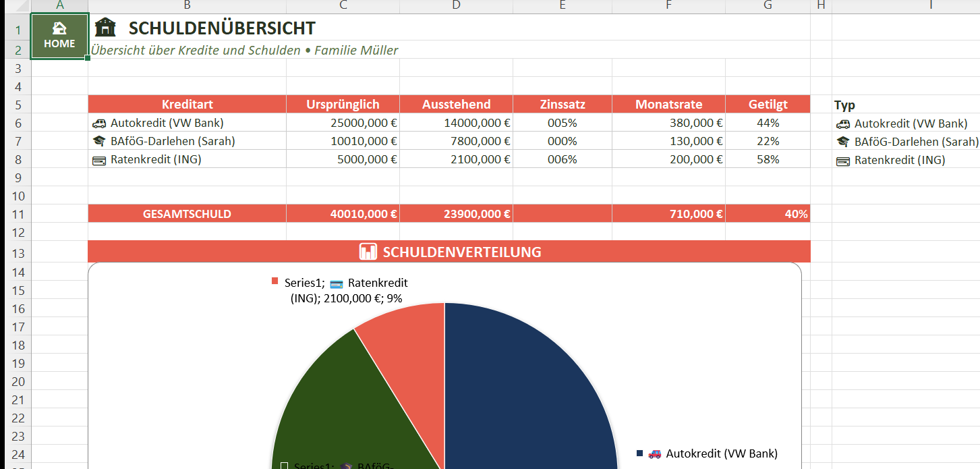Click the bar chart icon beside SCHULDENVERTEILUNG

[x=368, y=252]
